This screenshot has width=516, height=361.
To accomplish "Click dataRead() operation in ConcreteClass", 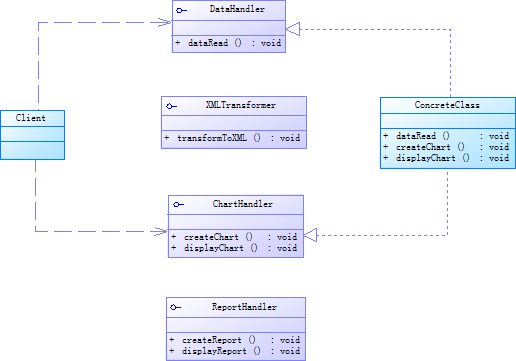I will 446,136.
